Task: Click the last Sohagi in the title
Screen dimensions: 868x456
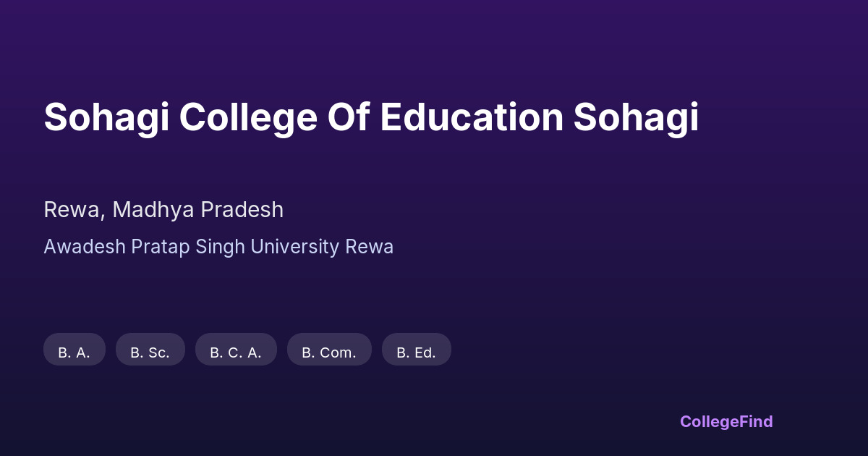Action: [x=637, y=118]
